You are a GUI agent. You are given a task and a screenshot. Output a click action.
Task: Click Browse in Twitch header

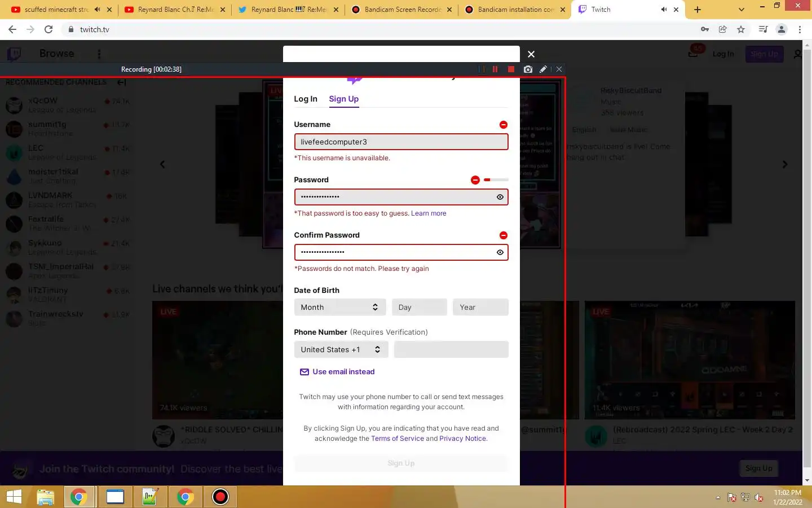tap(56, 54)
